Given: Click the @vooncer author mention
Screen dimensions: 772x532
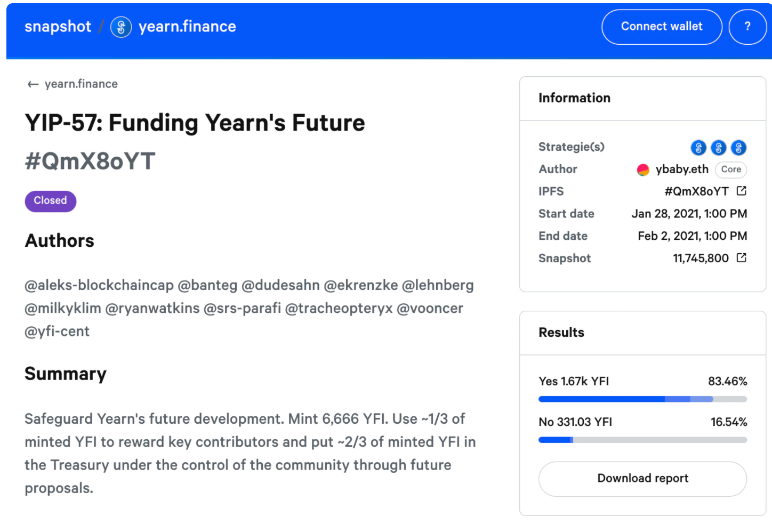Looking at the screenshot, I should click(430, 308).
